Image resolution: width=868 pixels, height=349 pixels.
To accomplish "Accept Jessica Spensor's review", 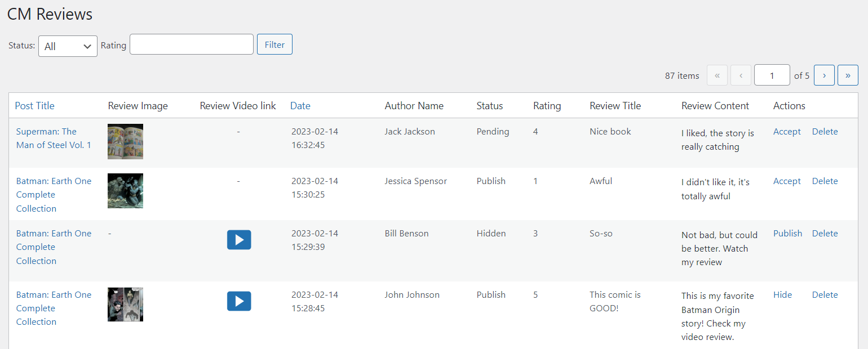I will click(787, 181).
